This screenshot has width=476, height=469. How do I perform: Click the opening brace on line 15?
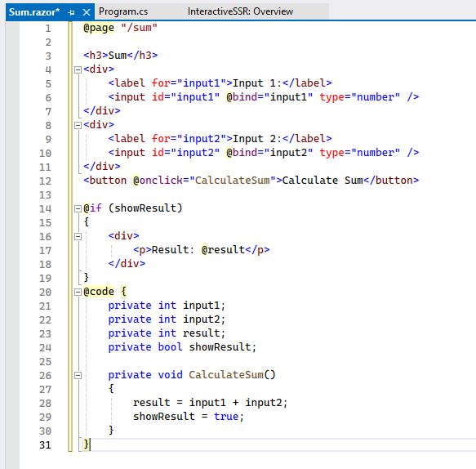[87, 222]
